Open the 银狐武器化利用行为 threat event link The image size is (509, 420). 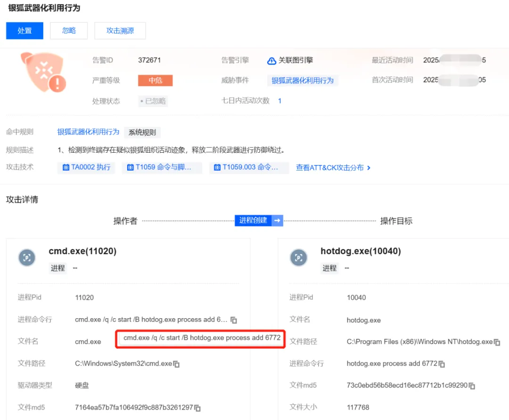(303, 81)
